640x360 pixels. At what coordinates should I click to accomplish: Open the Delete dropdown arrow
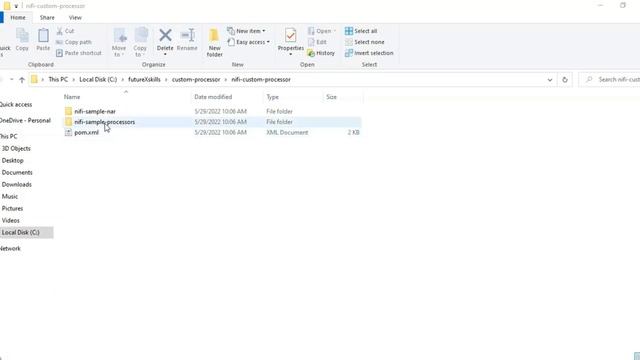click(x=165, y=55)
